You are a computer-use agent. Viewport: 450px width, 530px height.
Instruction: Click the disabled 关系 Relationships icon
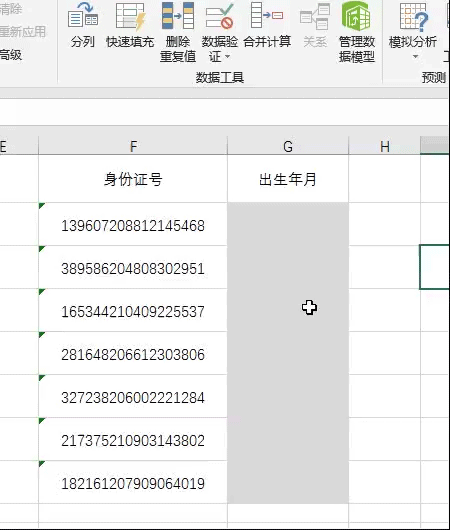(315, 25)
